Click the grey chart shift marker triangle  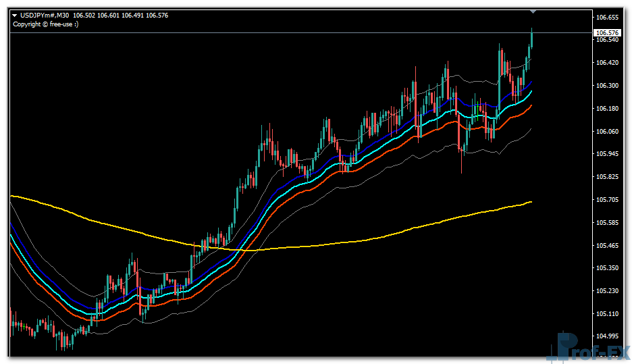coord(533,11)
